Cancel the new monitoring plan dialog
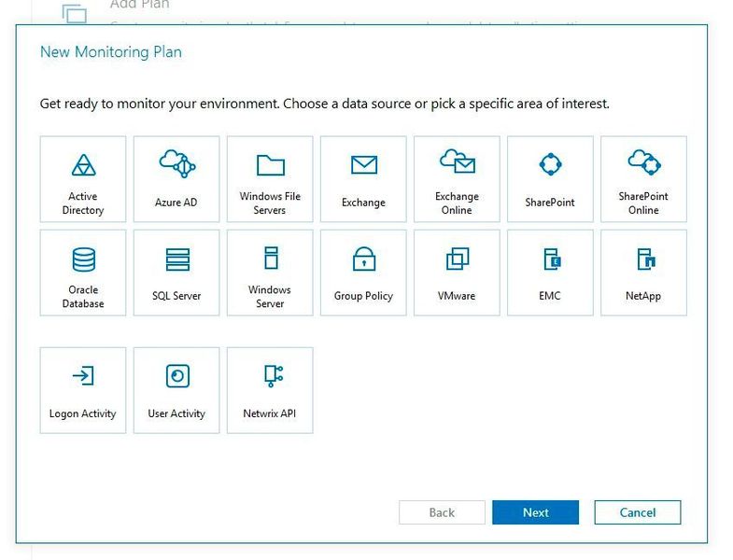This screenshot has width=733, height=560. click(x=638, y=512)
